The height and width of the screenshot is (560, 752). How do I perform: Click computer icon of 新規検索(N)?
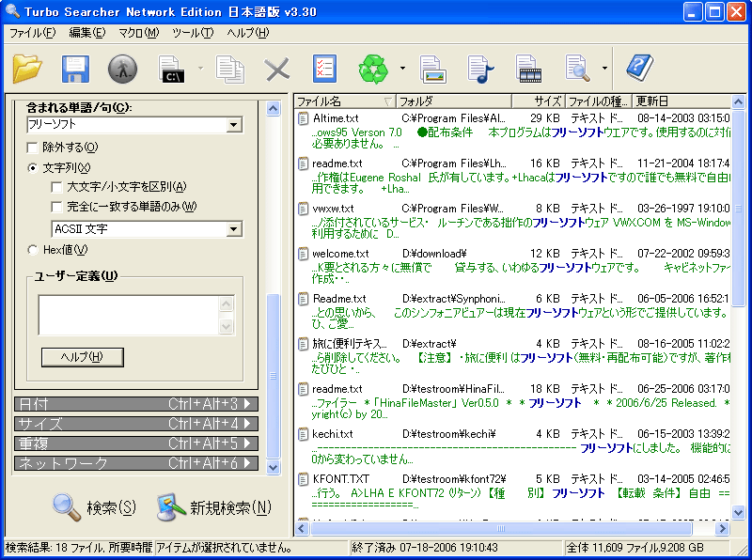[x=171, y=507]
